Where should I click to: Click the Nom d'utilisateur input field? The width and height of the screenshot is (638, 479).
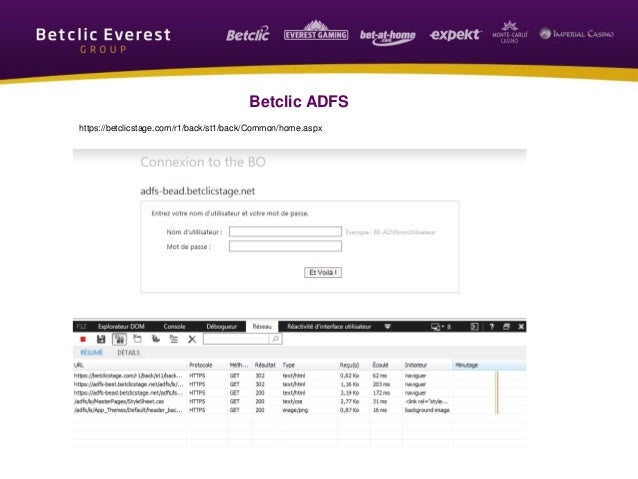pos(285,232)
